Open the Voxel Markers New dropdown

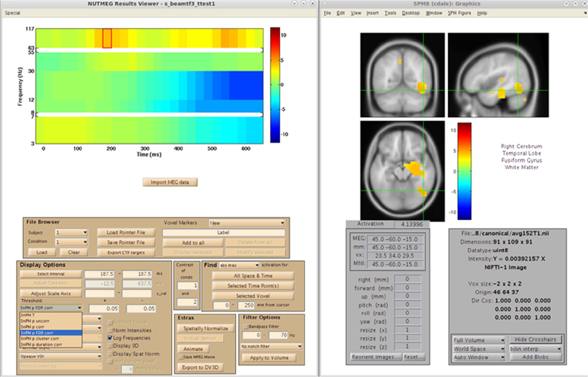(247, 223)
